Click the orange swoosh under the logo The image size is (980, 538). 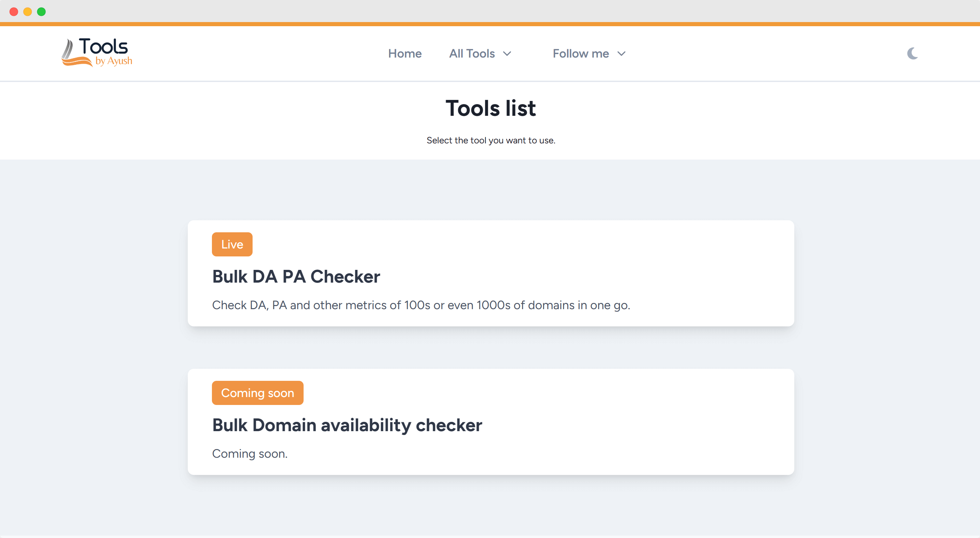point(76,61)
